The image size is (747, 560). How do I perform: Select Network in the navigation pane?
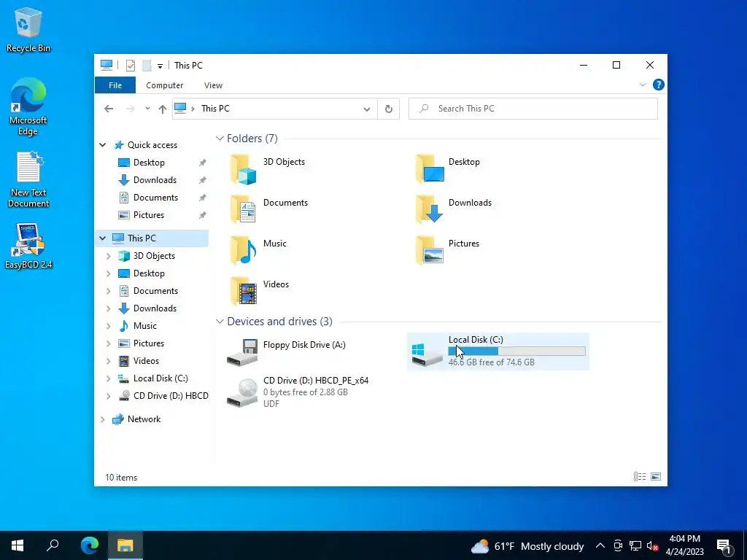point(144,419)
